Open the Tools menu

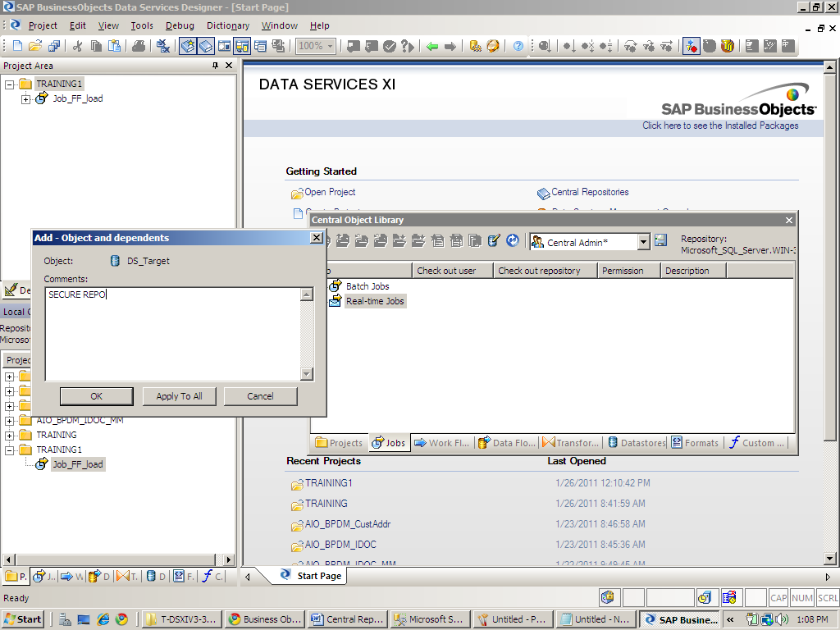coord(142,25)
